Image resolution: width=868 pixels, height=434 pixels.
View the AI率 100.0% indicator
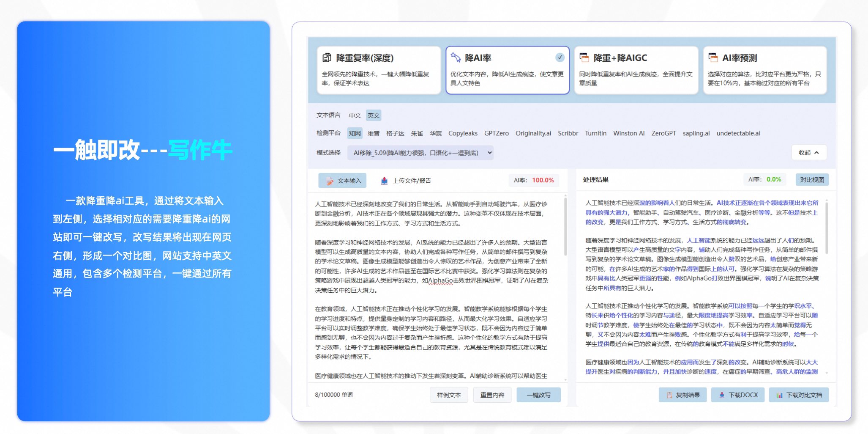pos(533,180)
